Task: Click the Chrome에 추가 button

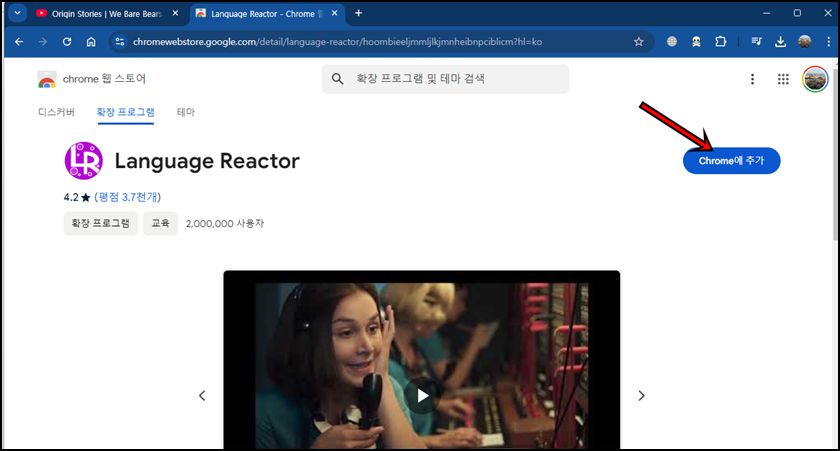Action: tap(731, 161)
